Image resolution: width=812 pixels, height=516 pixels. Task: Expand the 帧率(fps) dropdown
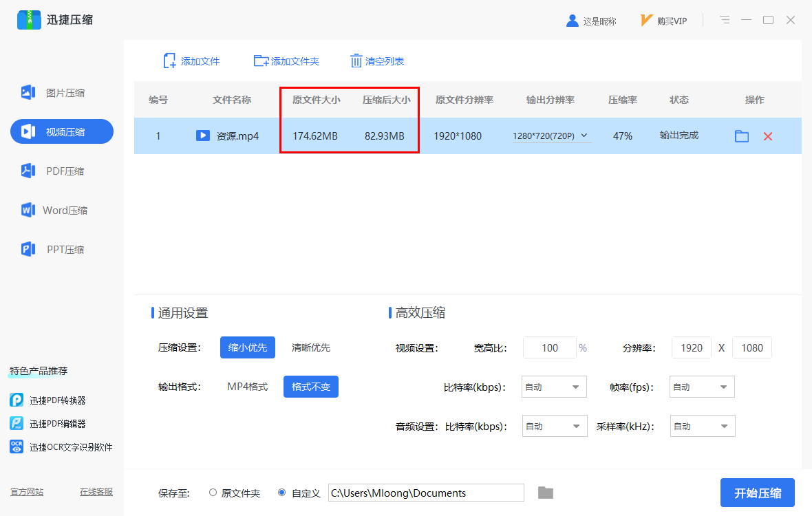point(702,387)
